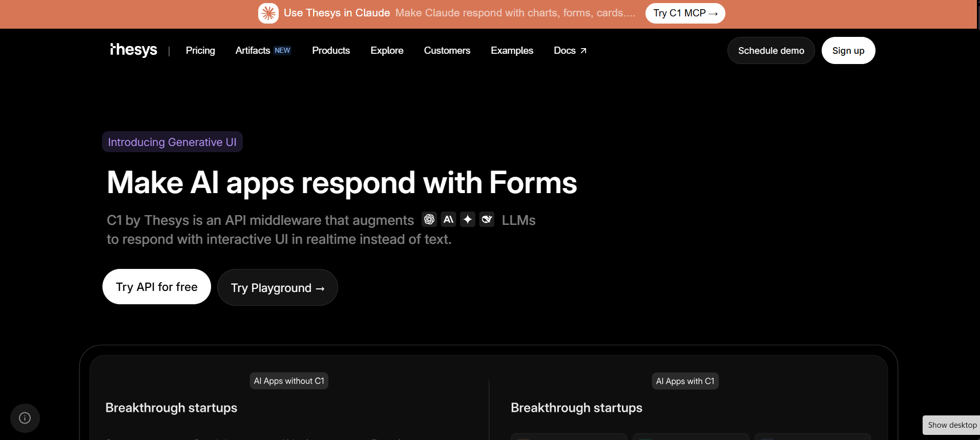Launch Try Playground button
The height and width of the screenshot is (440, 980).
(x=277, y=287)
